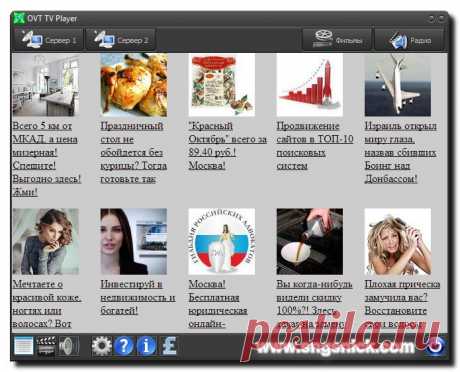Open the Радио section
Screen dimensions: 460x372
click(409, 40)
